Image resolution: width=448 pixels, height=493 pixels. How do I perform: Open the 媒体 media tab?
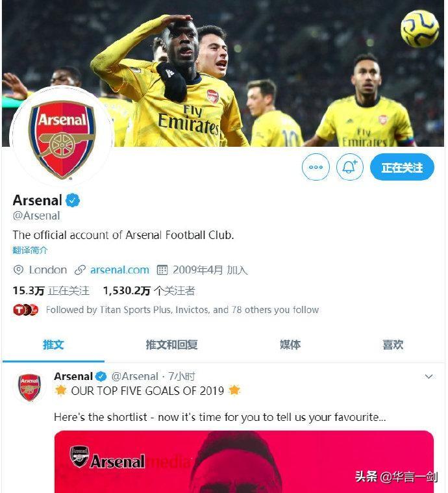(x=290, y=344)
